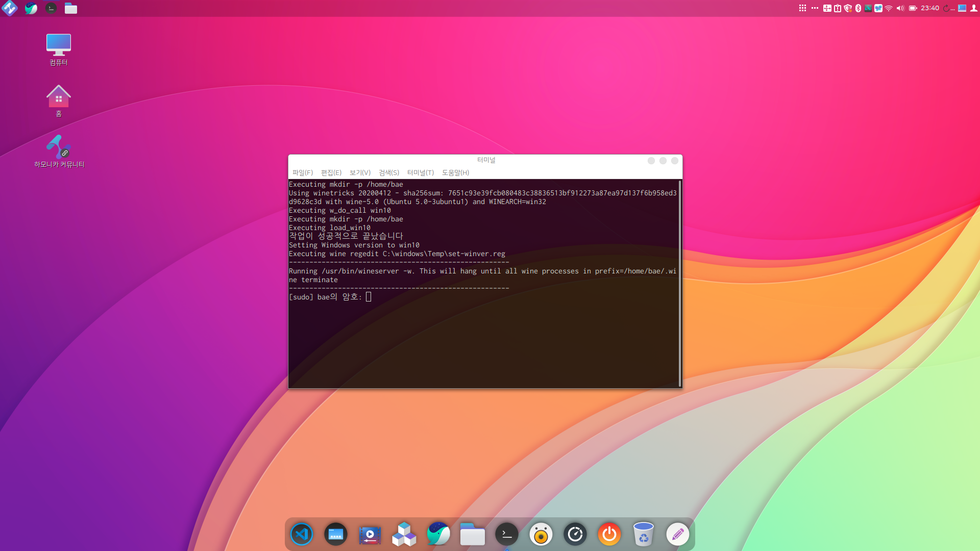Open the 편집(E) menu in terminal
This screenshot has height=551, width=980.
pyautogui.click(x=331, y=172)
